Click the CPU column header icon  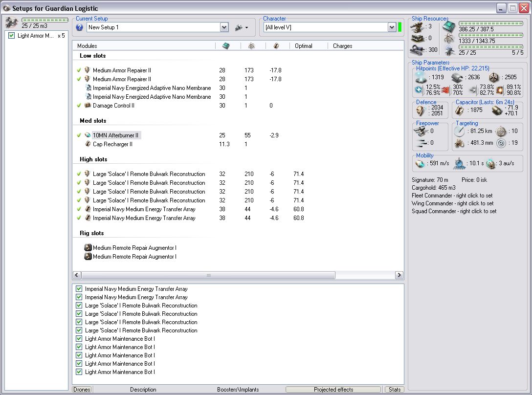click(225, 46)
